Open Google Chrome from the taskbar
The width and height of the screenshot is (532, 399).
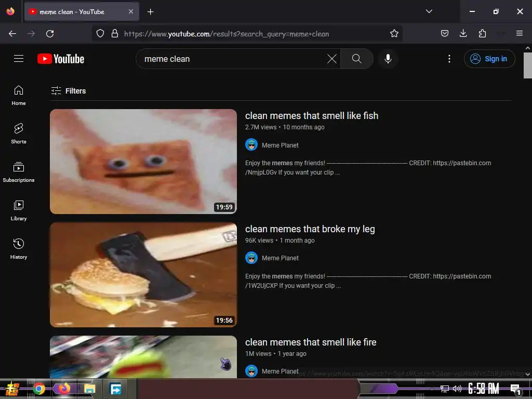tap(38, 389)
